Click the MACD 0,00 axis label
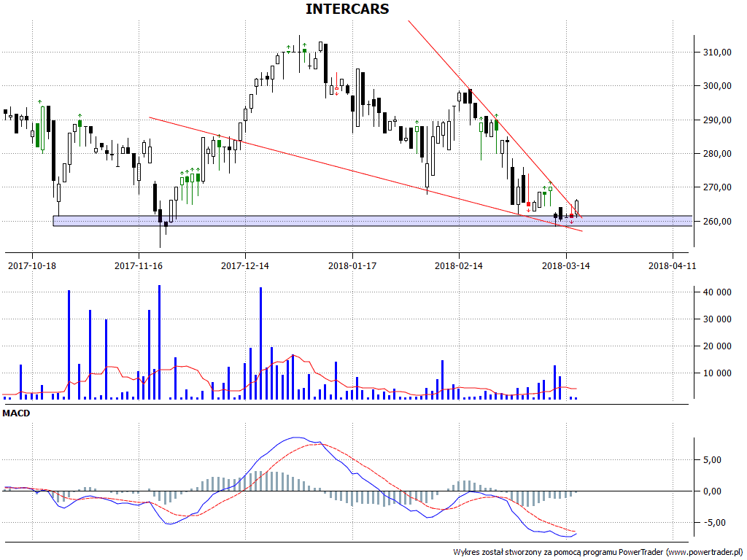Screen dimensions: 747x560 (713, 491)
